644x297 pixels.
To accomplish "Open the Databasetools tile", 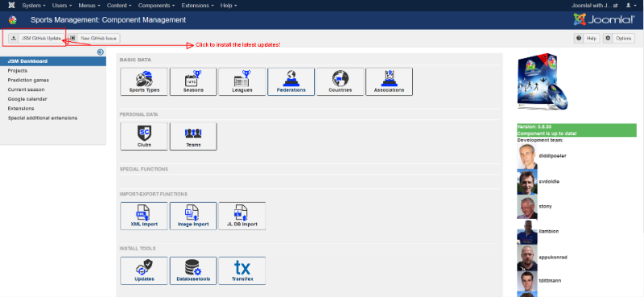I will [193, 270].
